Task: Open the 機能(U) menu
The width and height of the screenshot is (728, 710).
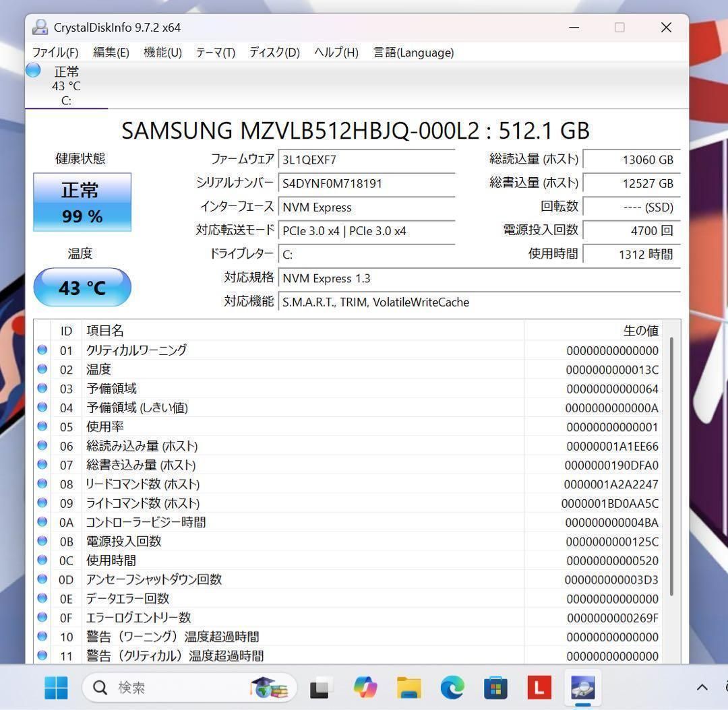Action: point(162,53)
